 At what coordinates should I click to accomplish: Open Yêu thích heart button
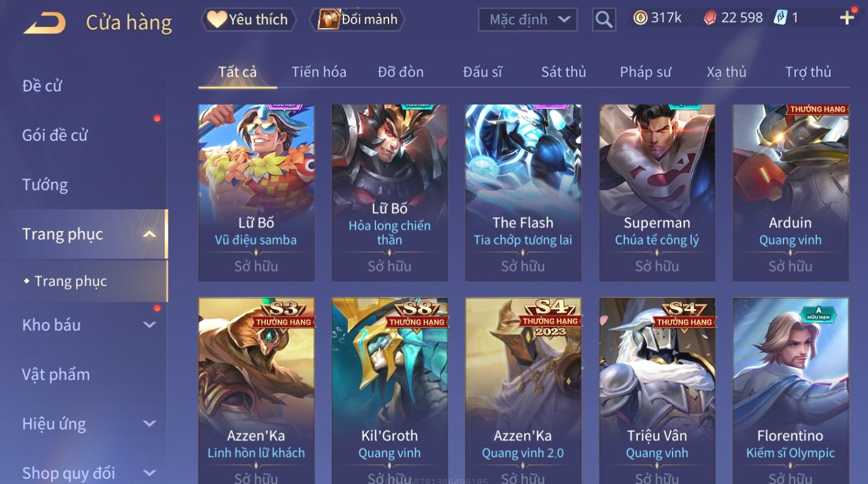[x=248, y=20]
